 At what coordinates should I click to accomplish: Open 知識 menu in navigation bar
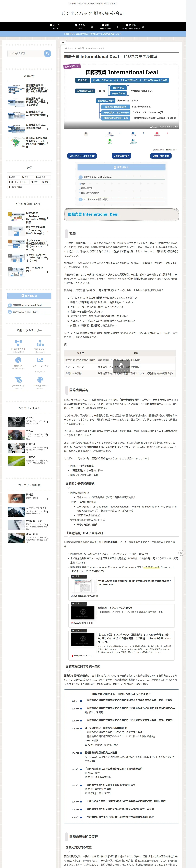click(105, 27)
